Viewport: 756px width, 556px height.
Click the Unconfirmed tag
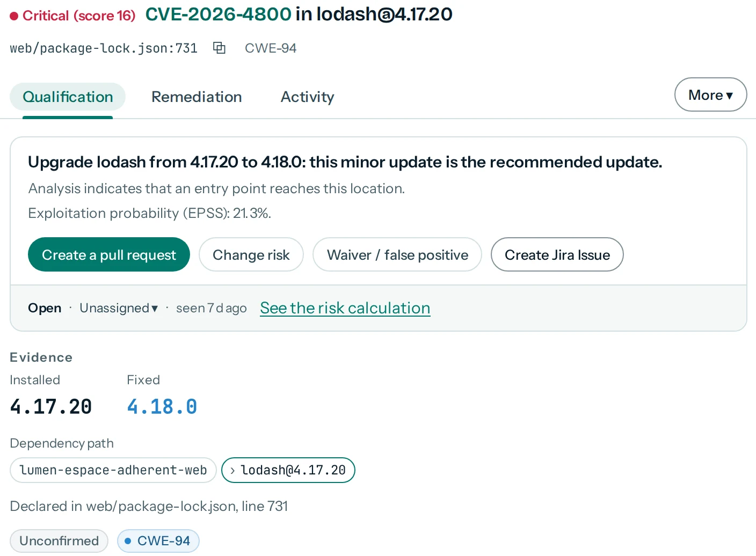click(x=59, y=540)
